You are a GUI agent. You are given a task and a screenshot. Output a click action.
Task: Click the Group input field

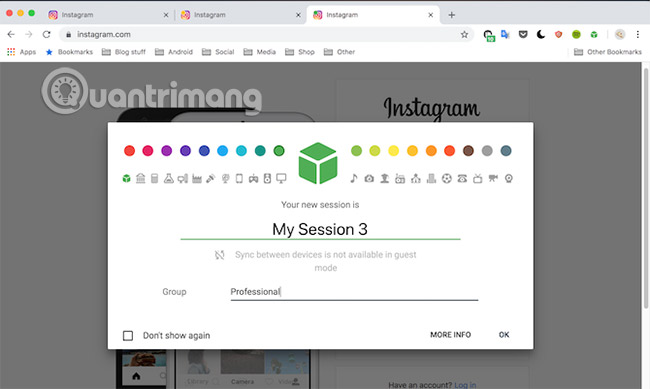point(354,292)
